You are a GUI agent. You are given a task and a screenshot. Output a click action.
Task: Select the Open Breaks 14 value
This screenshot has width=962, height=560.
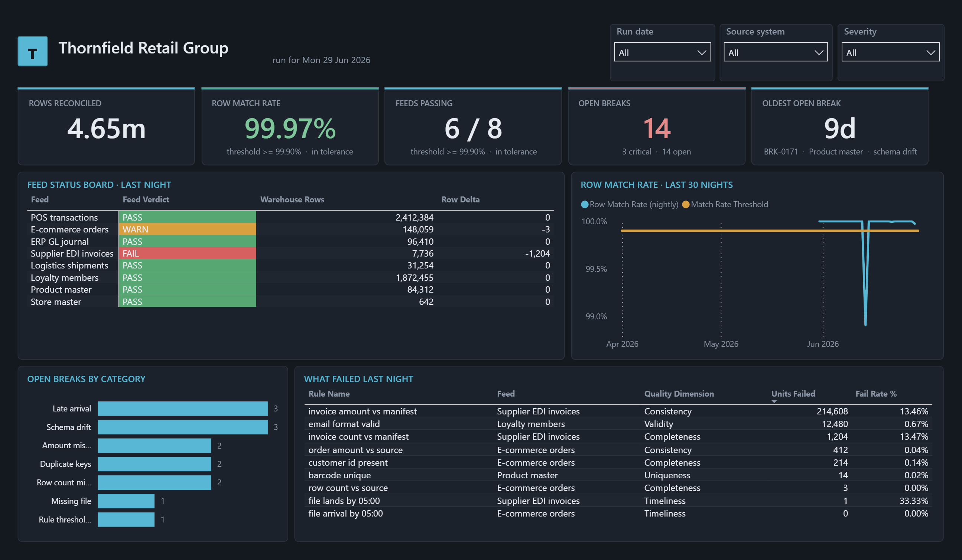(x=657, y=128)
